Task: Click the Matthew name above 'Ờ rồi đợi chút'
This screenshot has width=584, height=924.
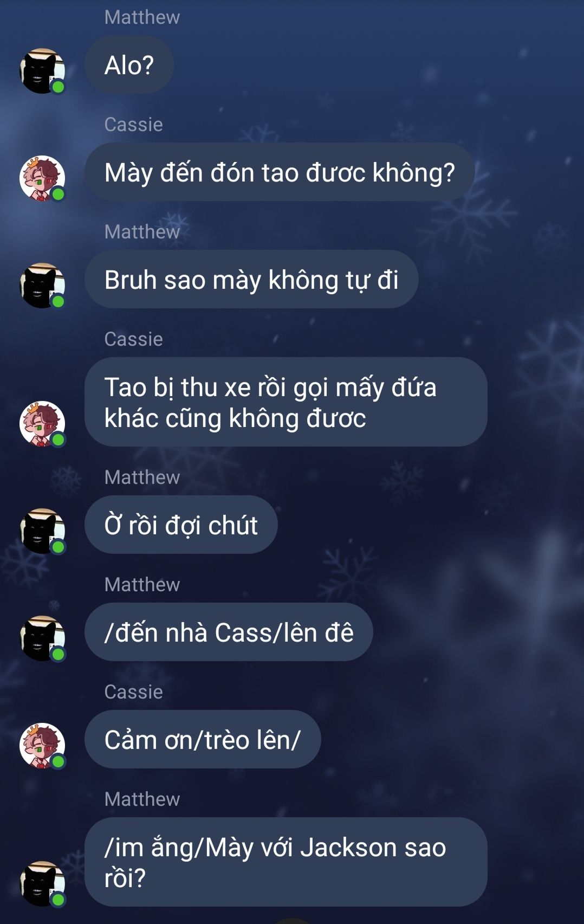Action: [142, 477]
